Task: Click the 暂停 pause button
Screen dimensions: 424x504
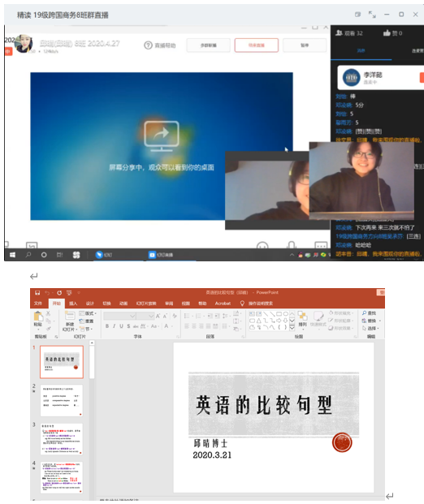Action: coord(305,45)
